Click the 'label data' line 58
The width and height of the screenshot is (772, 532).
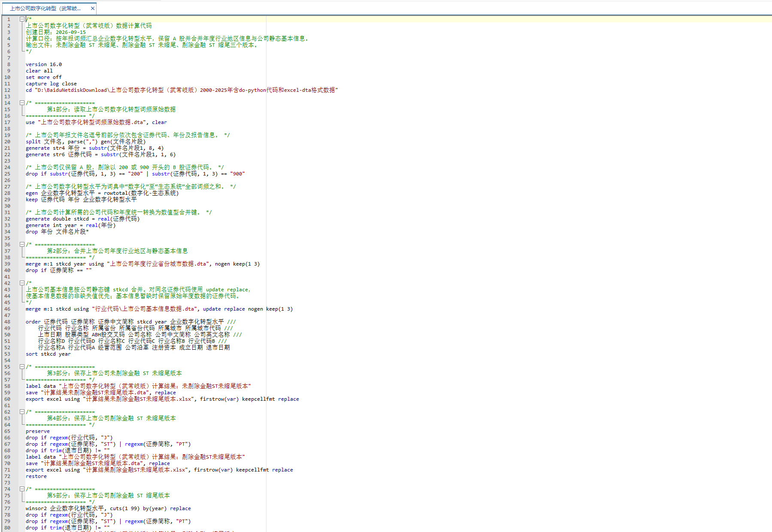pyautogui.click(x=138, y=386)
